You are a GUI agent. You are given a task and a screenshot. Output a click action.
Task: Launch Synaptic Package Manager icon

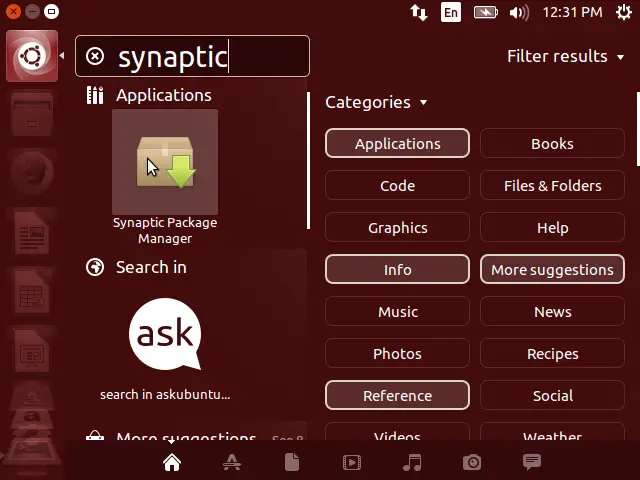[165, 162]
